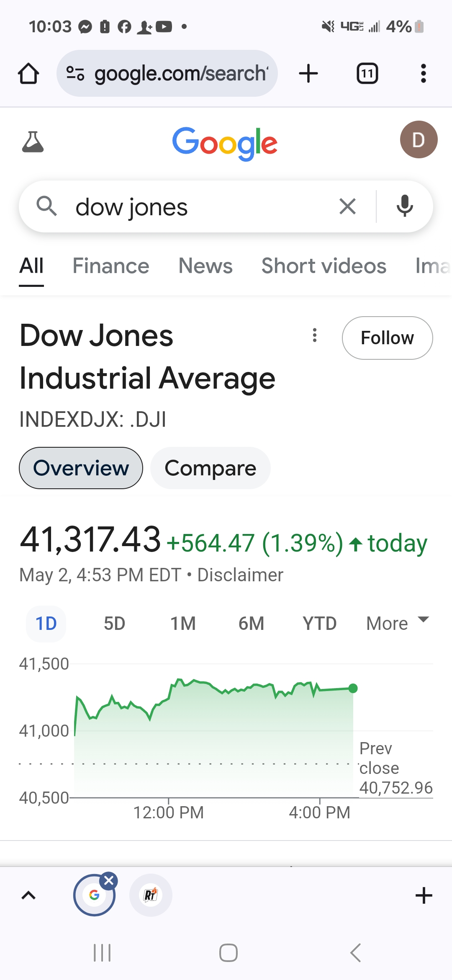452x980 pixels.
Task: Open Search Labs flask icon
Action: (x=33, y=142)
